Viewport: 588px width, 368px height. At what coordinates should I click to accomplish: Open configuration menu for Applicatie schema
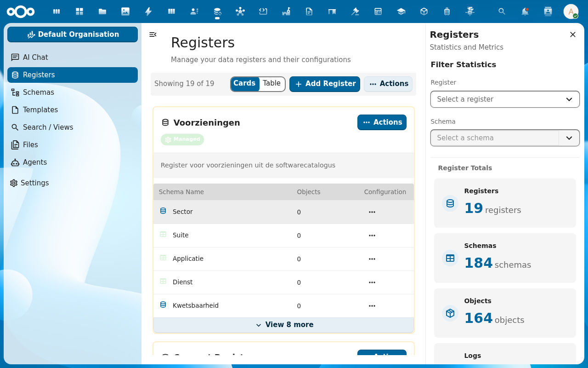point(372,259)
